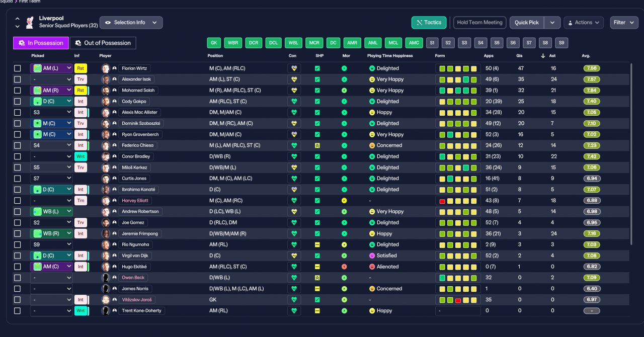Click the Alienated face icon for Hugo Ekitiké
The image size is (644, 337).
click(x=372, y=267)
